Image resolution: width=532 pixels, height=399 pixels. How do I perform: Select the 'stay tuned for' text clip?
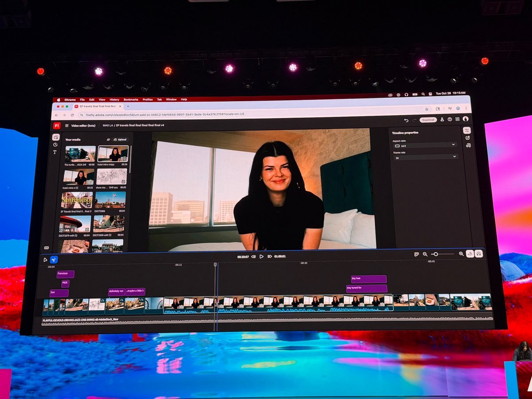coord(367,289)
